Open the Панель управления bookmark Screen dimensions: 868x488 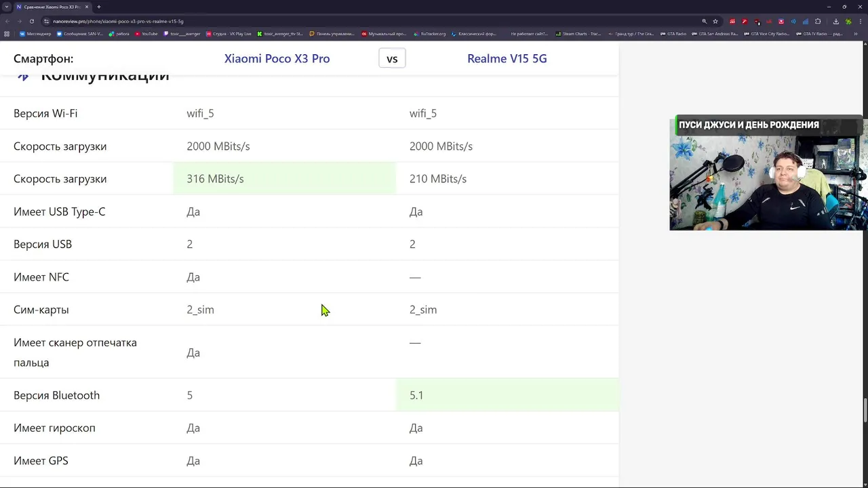click(332, 33)
